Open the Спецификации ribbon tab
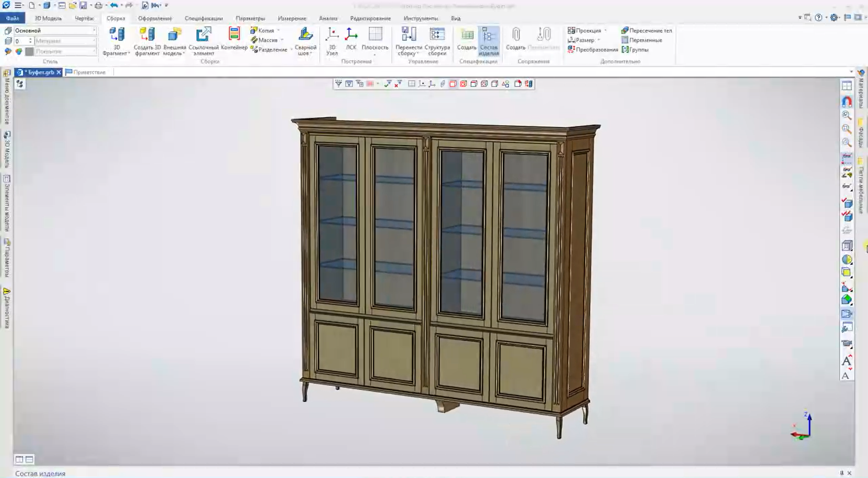 [204, 18]
